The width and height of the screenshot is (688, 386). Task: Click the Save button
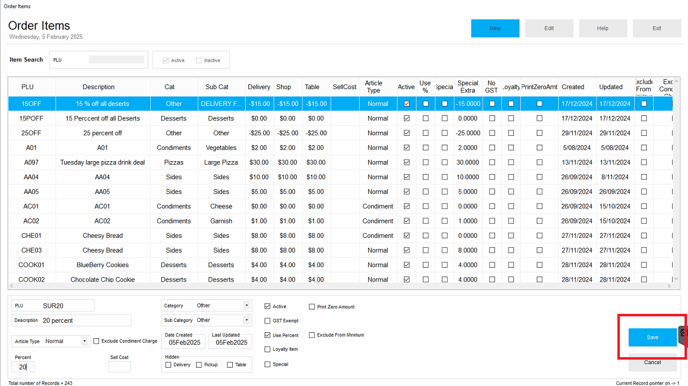[x=652, y=337]
